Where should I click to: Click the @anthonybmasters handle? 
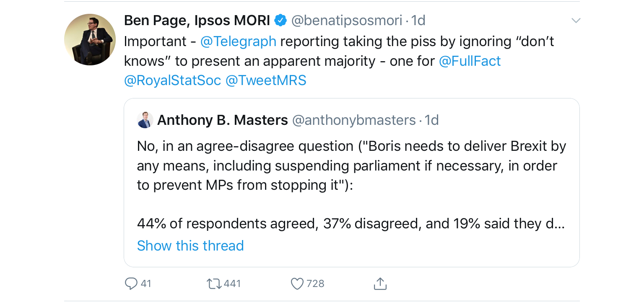point(353,121)
